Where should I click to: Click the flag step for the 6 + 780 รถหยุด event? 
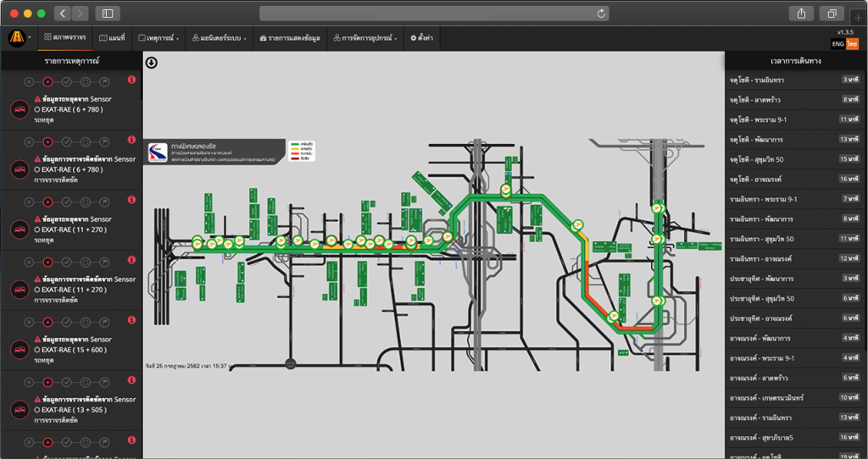pos(104,82)
